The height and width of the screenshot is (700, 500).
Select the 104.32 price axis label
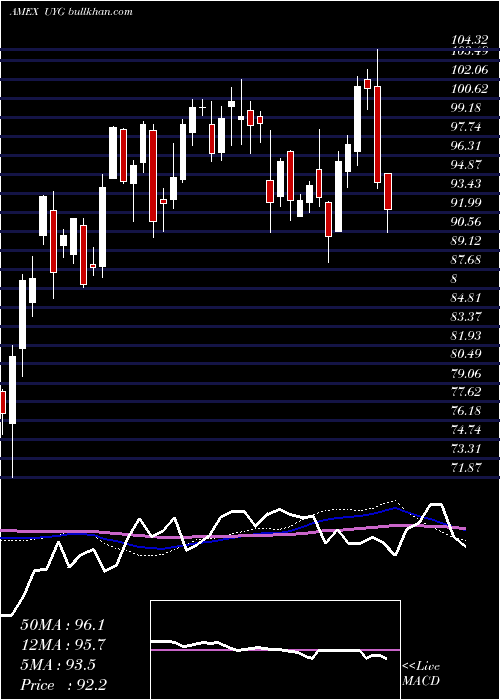pos(468,41)
